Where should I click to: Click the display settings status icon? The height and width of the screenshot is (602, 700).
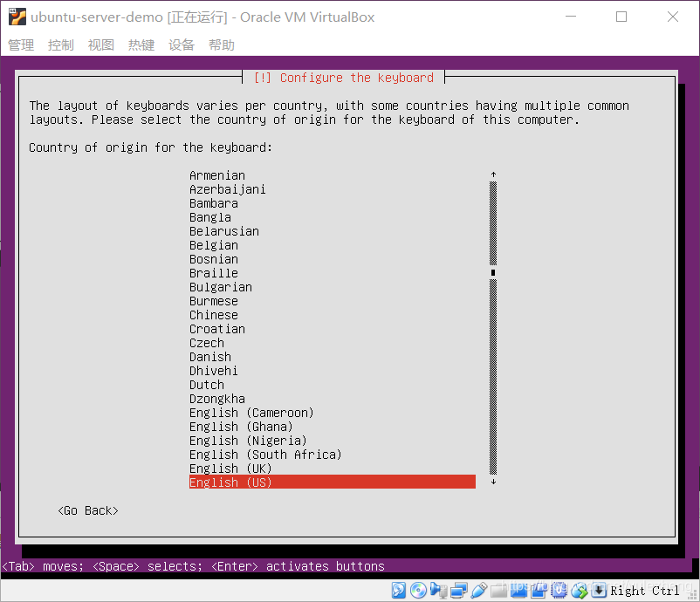(518, 591)
